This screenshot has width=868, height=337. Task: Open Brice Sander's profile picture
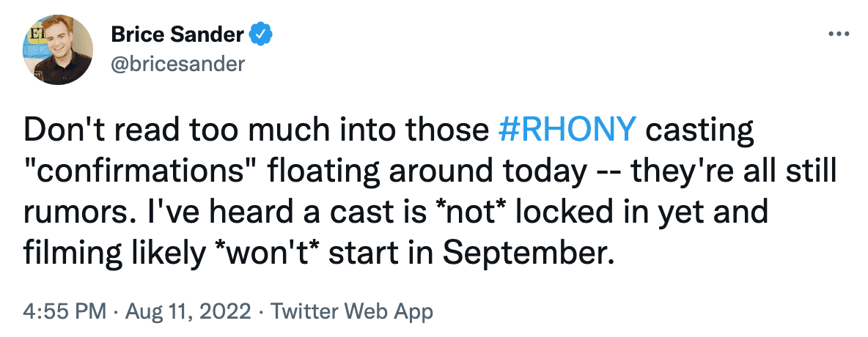pos(58,50)
